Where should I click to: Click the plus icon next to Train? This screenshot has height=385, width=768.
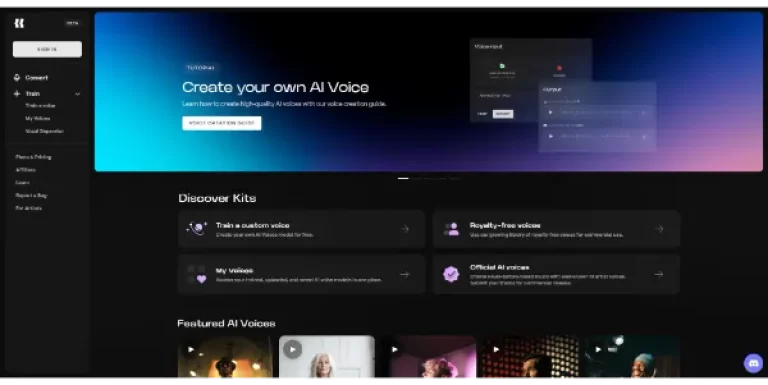tap(17, 93)
